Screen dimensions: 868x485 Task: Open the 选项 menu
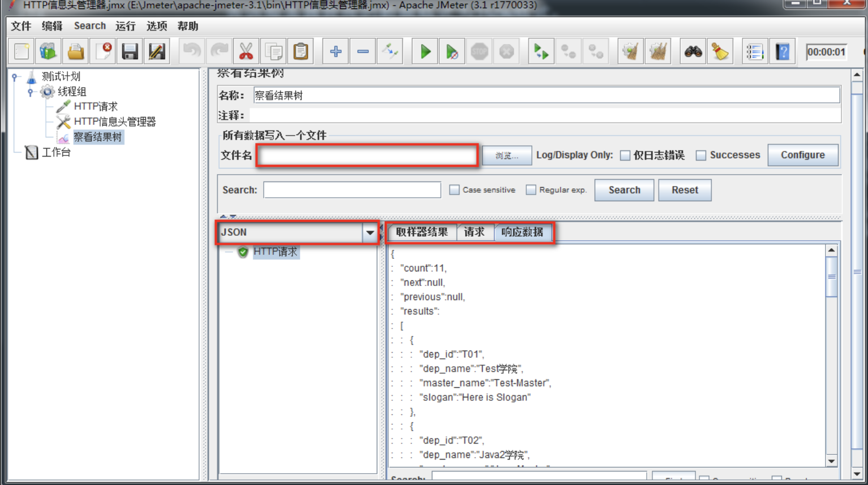157,26
